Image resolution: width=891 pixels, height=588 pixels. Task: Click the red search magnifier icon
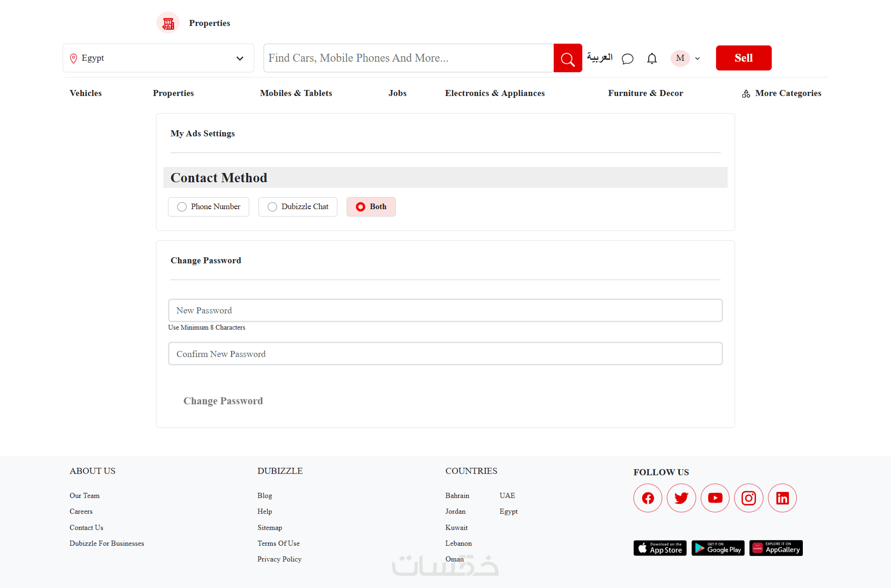pos(568,58)
